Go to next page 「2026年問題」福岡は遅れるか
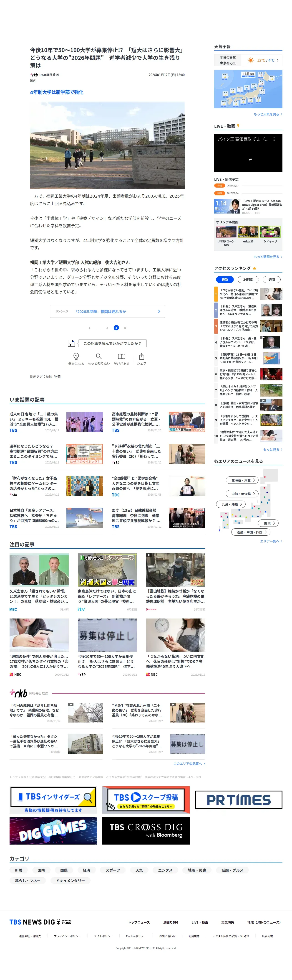This screenshot has height=980, width=292. coord(107,311)
